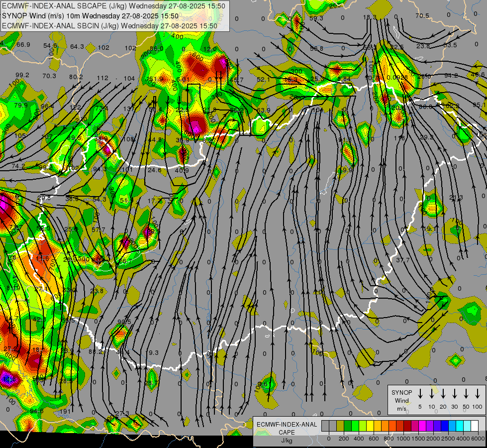Click the station value 59.3
Image resolution: width=487 pixels, height=448 pixels.
316,18
